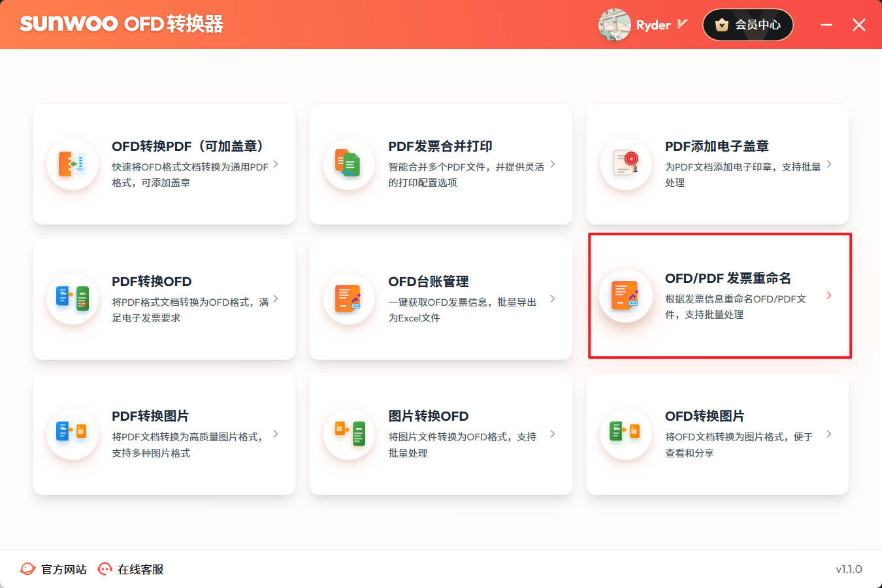
Task: Click the 图片转换OFD card icon
Action: (349, 434)
